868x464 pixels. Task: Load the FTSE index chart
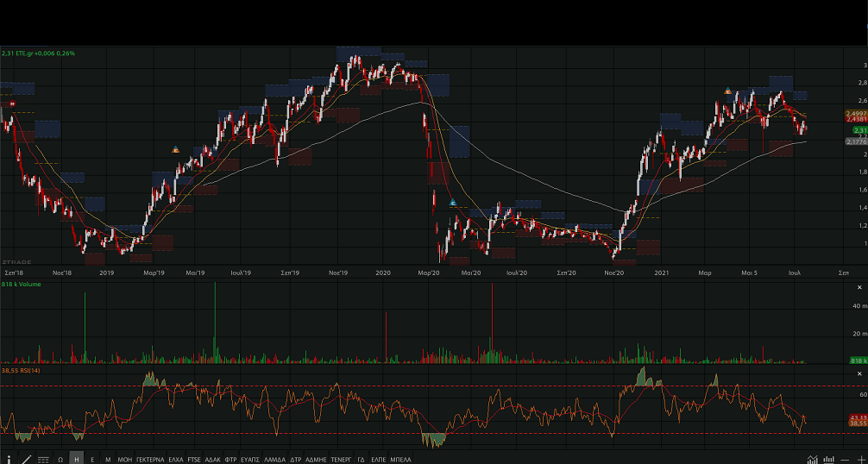click(194, 460)
